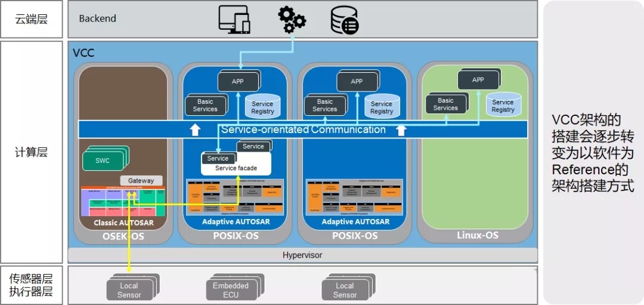Click the Service-orientated Communication bar text

click(303, 130)
